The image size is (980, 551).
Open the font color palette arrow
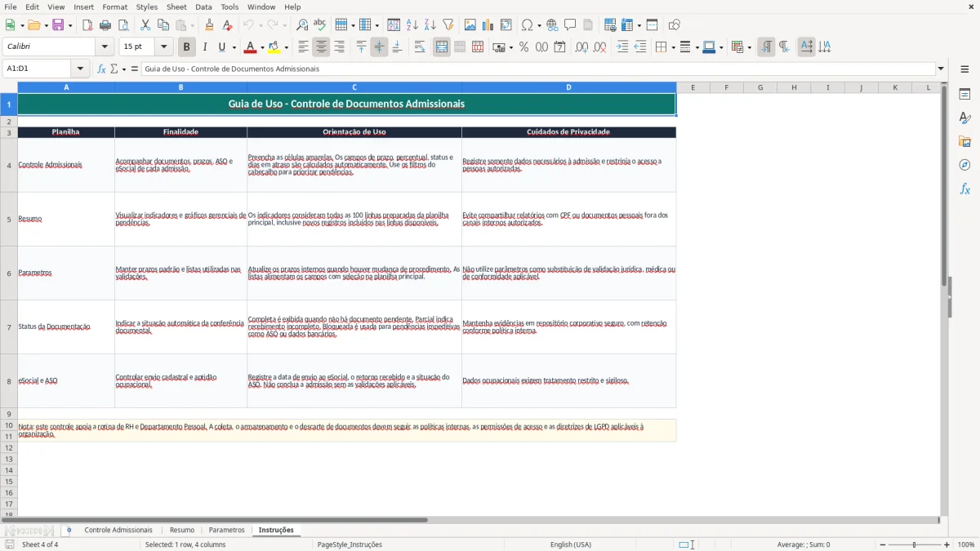pos(262,47)
